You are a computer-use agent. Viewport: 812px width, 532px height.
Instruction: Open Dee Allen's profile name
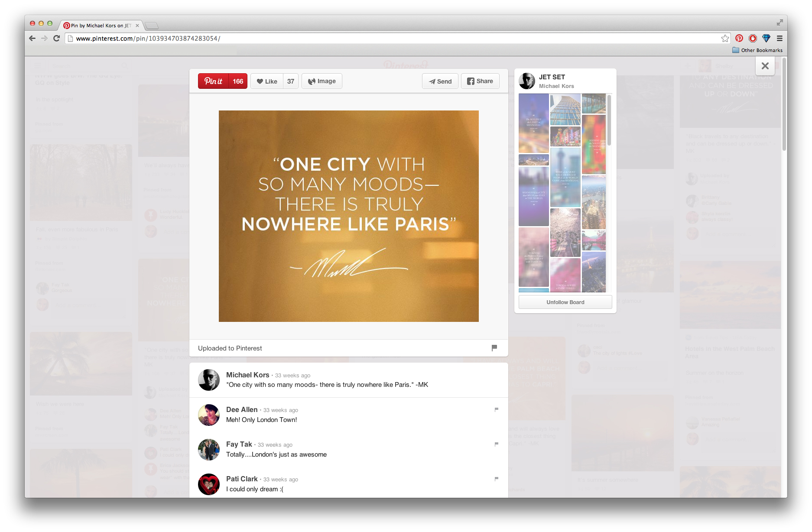click(242, 409)
